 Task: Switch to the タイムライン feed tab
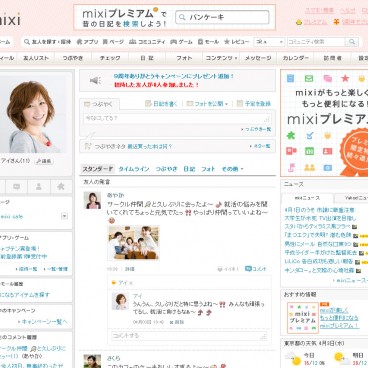tap(134, 169)
